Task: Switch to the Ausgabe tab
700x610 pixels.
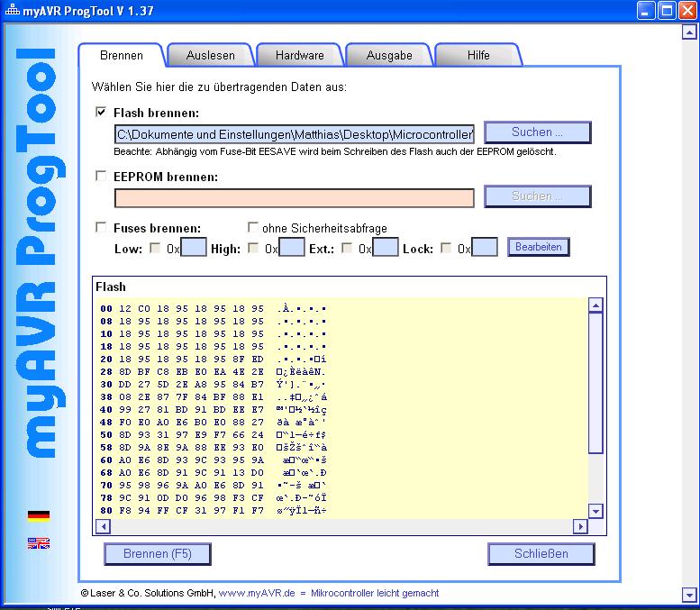Action: tap(389, 55)
